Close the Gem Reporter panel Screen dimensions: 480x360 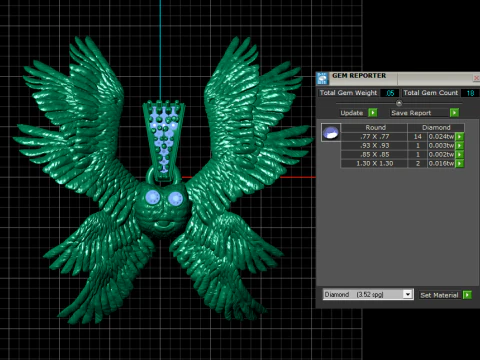tap(476, 78)
